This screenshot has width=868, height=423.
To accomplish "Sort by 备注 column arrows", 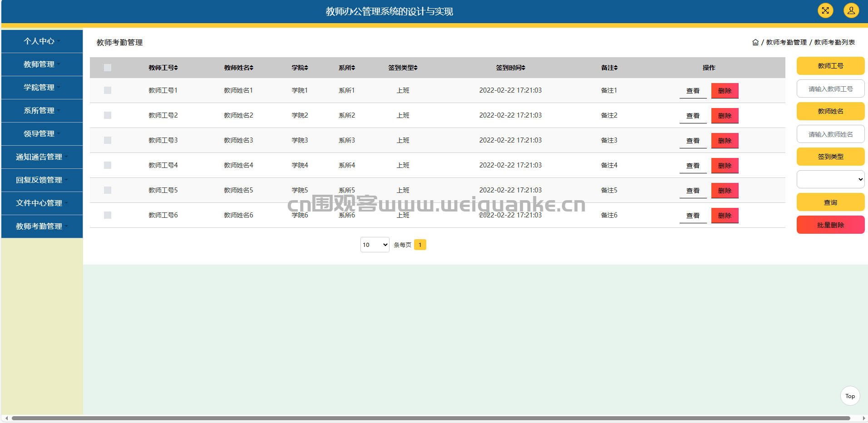I will click(x=616, y=68).
